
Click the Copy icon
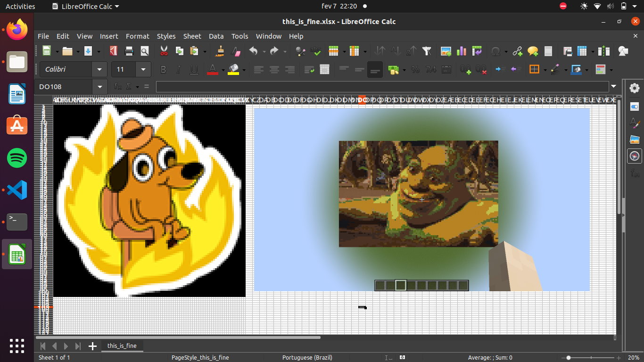(x=179, y=51)
